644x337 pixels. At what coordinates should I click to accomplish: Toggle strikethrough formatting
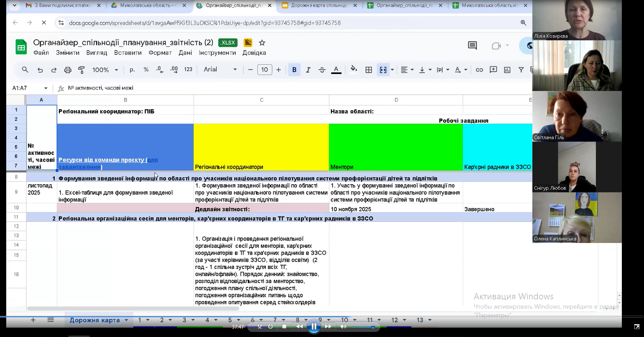coord(322,70)
